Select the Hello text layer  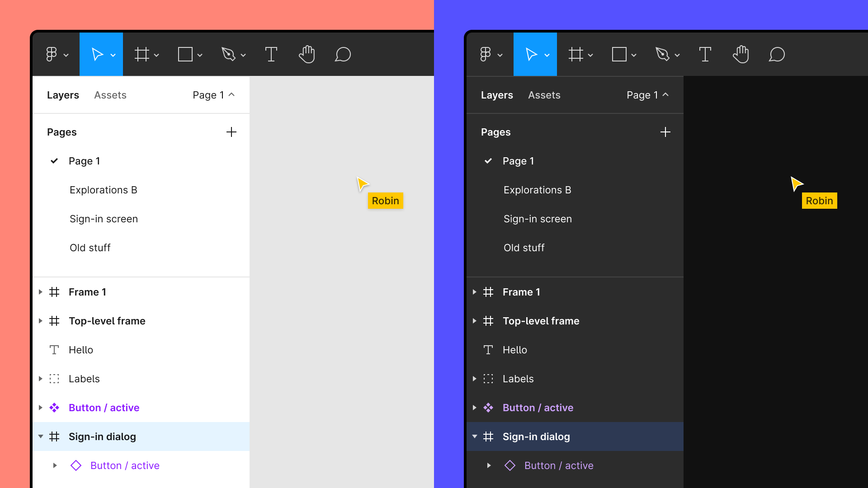tap(80, 350)
